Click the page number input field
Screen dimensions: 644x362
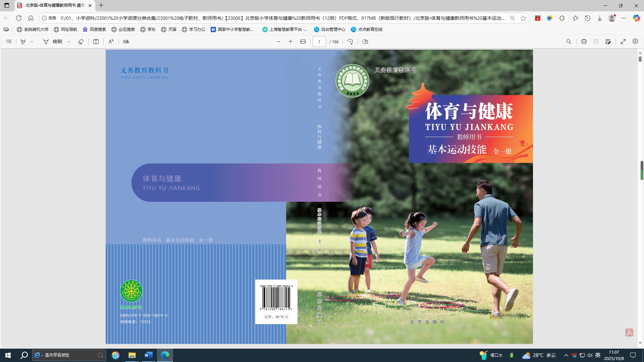point(319,42)
